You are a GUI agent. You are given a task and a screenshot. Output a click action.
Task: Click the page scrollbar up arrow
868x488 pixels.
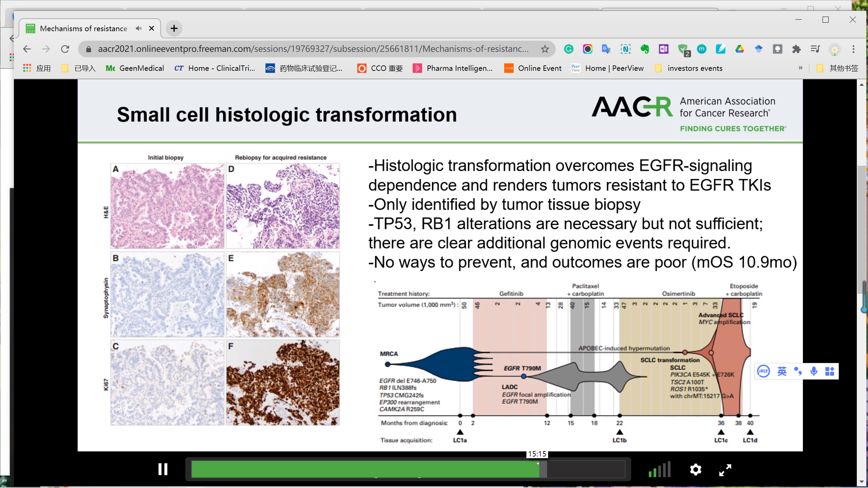point(862,84)
